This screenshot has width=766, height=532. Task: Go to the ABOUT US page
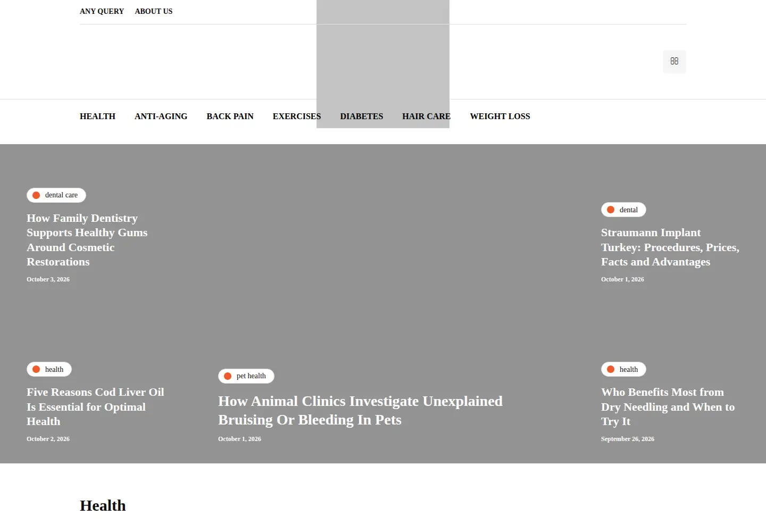(154, 11)
